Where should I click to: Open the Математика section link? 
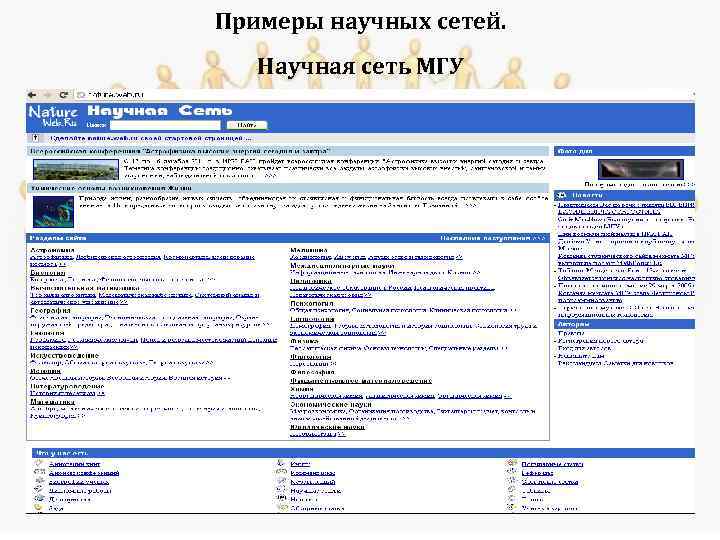[x=52, y=402]
